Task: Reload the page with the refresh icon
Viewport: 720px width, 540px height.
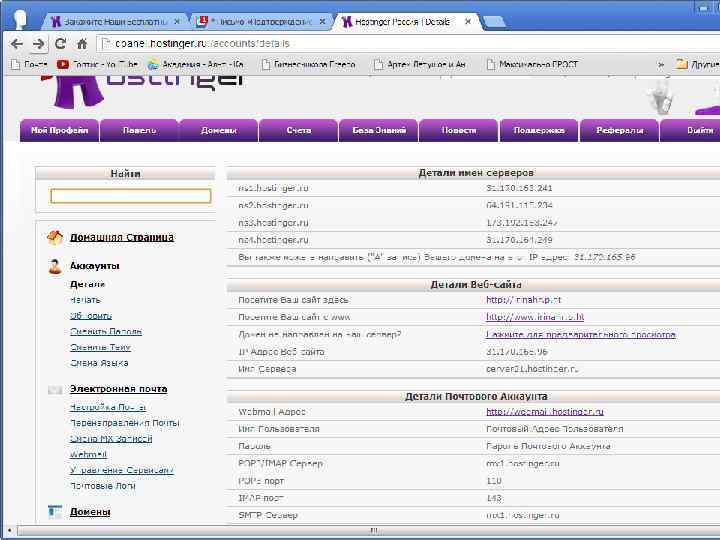Action: pos(60,44)
